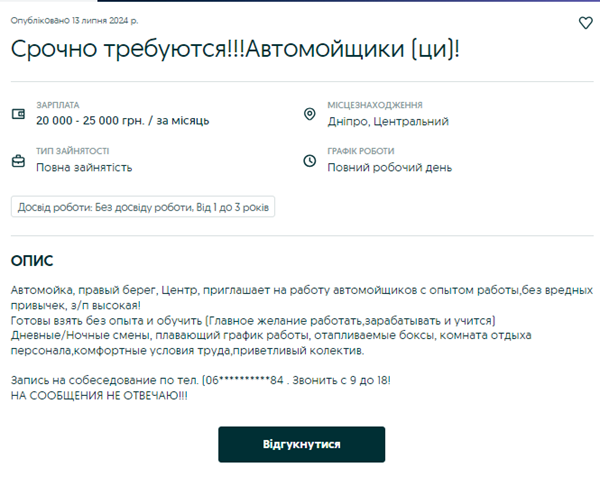This screenshot has height=495, width=600.
Task: Save the vacancy with the heart icon
Action: click(x=586, y=23)
